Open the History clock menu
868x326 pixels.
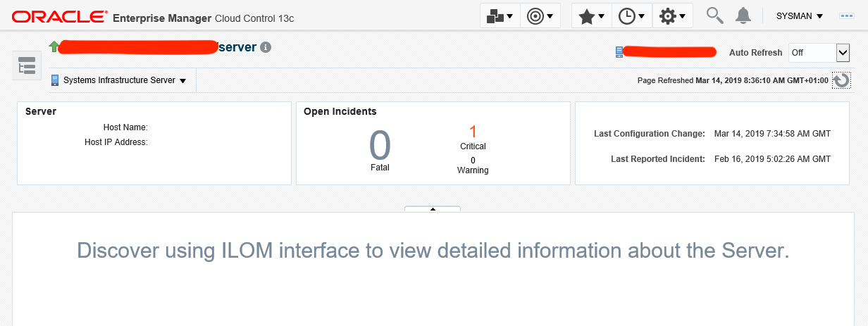click(x=631, y=15)
